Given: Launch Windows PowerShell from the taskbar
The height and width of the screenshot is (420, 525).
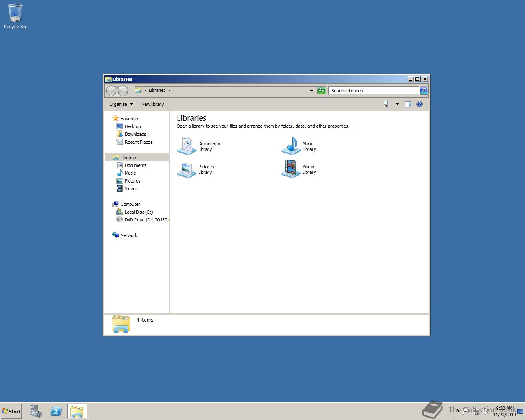Looking at the screenshot, I should (56, 411).
